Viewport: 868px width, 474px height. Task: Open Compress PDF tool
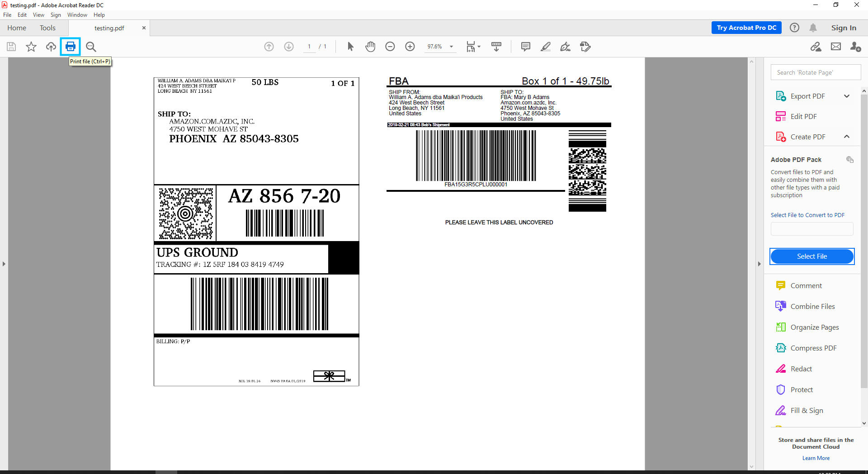tap(813, 348)
